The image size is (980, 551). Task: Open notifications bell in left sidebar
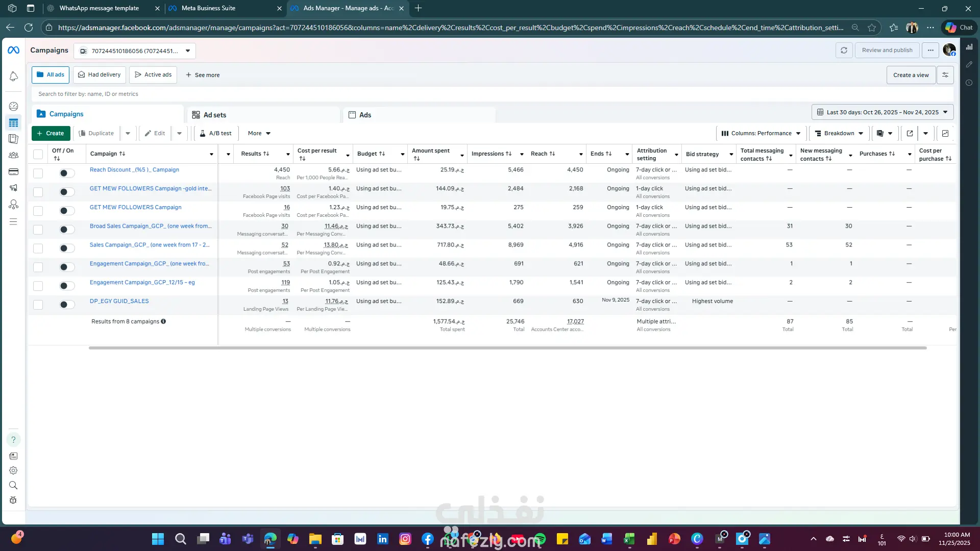(x=14, y=77)
